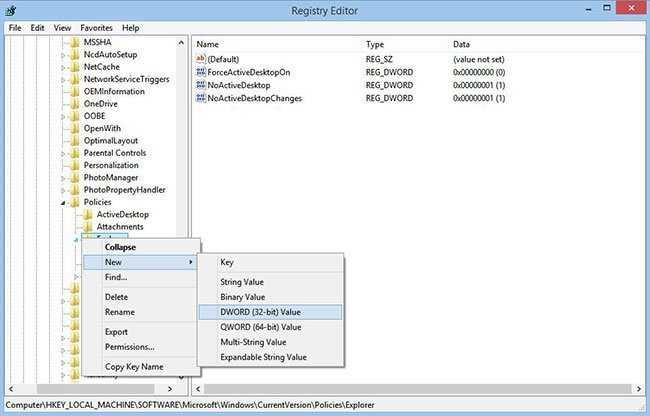Image resolution: width=650 pixels, height=416 pixels.
Task: Select Expandable String Value from submenu
Action: [271, 357]
